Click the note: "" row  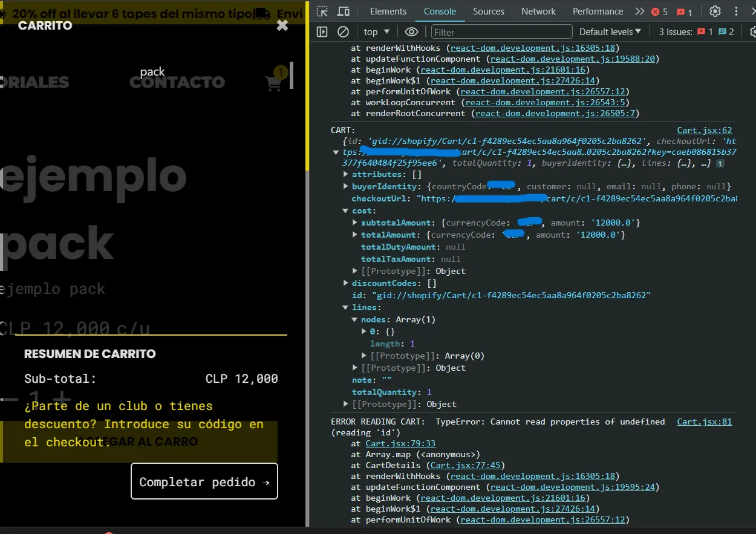(x=372, y=380)
